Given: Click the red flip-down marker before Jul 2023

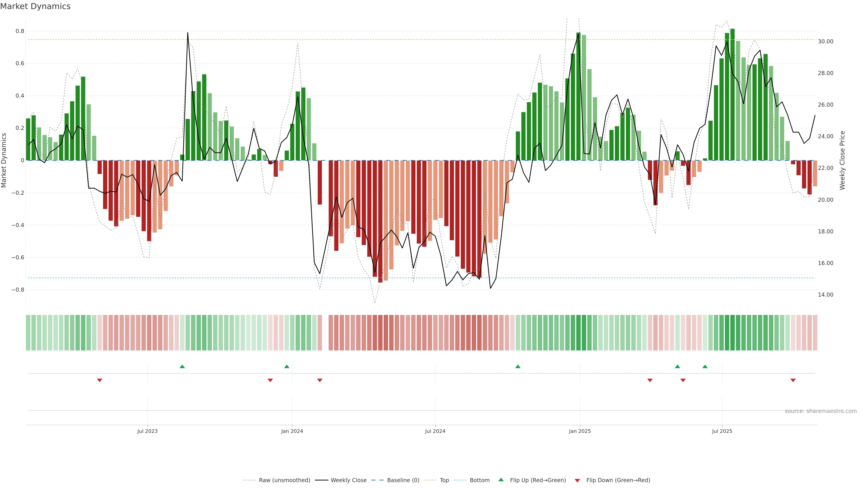Looking at the screenshot, I should 100,380.
